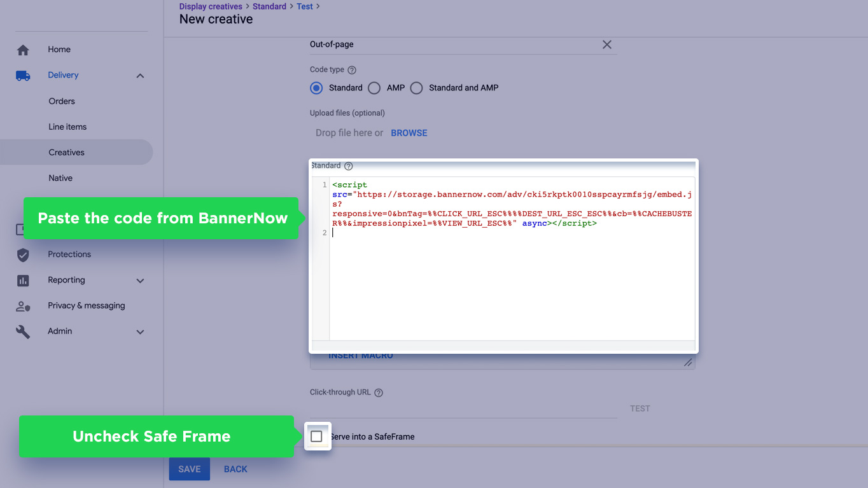Click the BACK button
The image size is (868, 488).
coord(235,469)
